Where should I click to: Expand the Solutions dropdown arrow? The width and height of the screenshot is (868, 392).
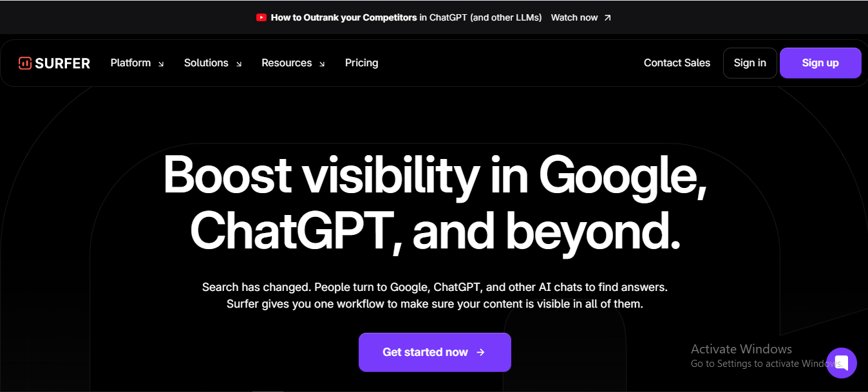239,64
